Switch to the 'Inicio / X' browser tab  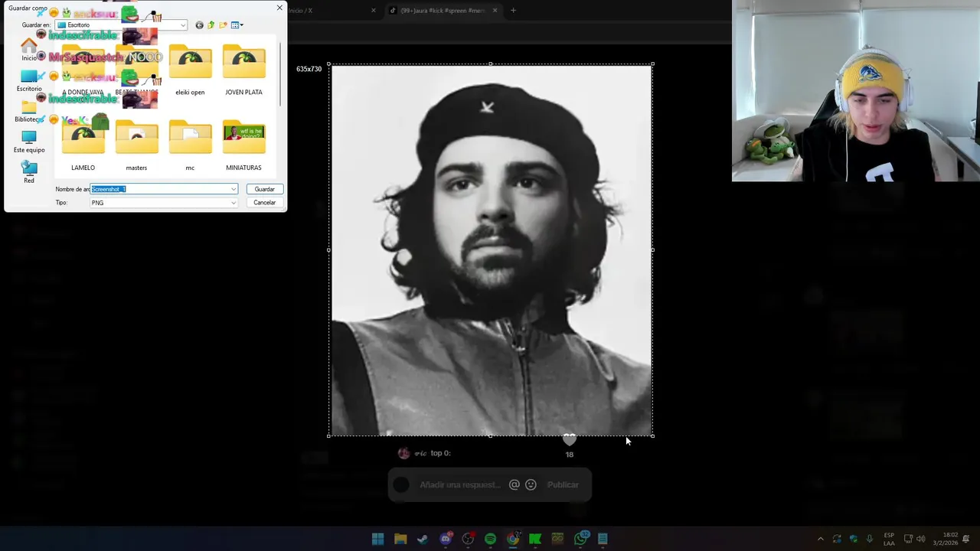pos(300,11)
